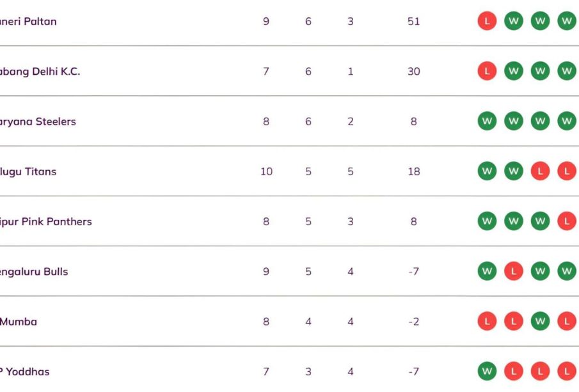
Task: Open the Telugu Titans team link
Action: [28, 171]
